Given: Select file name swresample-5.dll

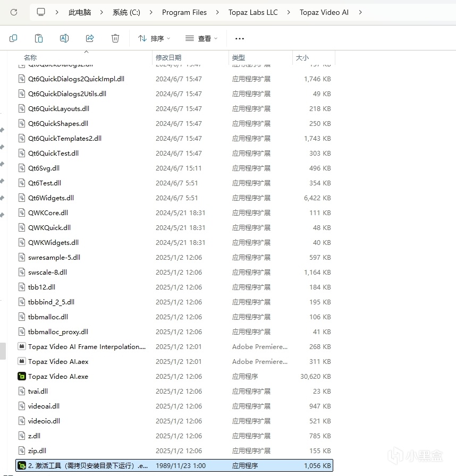Looking at the screenshot, I should 54,258.
